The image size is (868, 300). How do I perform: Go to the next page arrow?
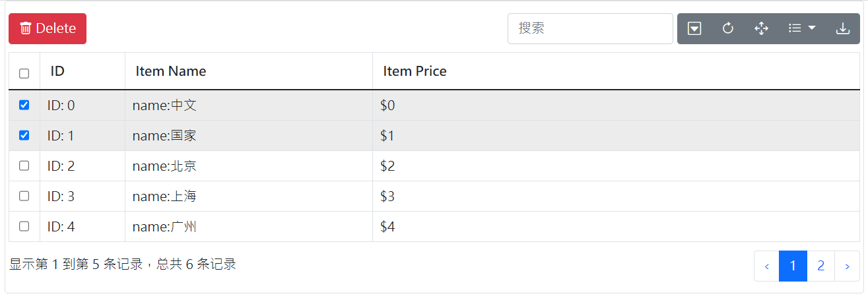pos(847,266)
